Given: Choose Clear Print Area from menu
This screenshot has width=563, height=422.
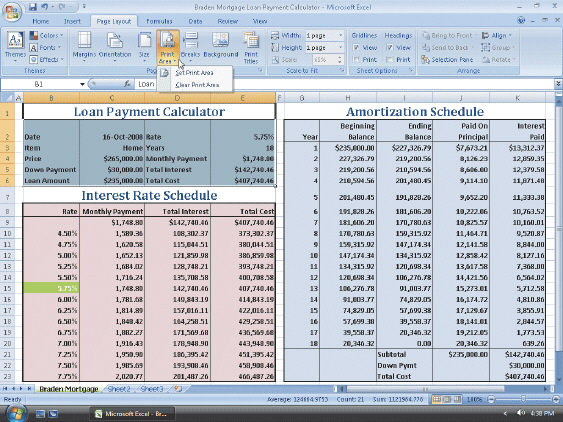Looking at the screenshot, I should (x=197, y=85).
